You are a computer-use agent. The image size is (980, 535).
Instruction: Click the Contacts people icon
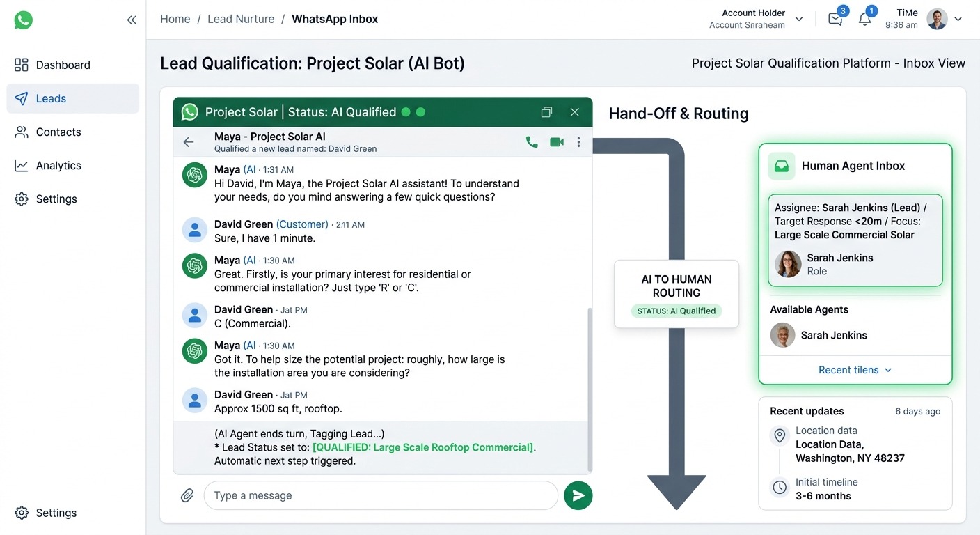click(22, 132)
